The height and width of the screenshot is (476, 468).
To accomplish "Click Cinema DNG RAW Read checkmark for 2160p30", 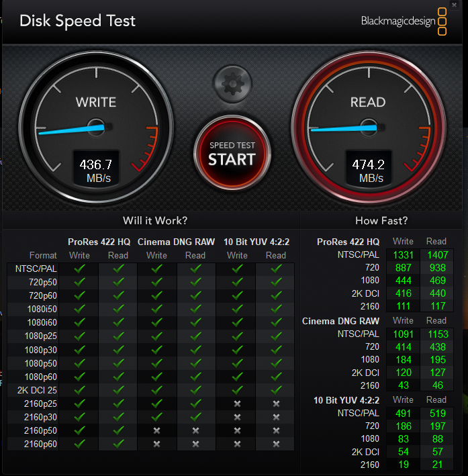I will (x=195, y=417).
